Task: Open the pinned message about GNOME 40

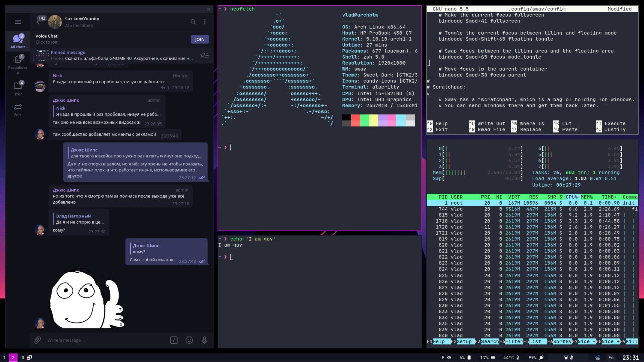Action: tap(122, 55)
